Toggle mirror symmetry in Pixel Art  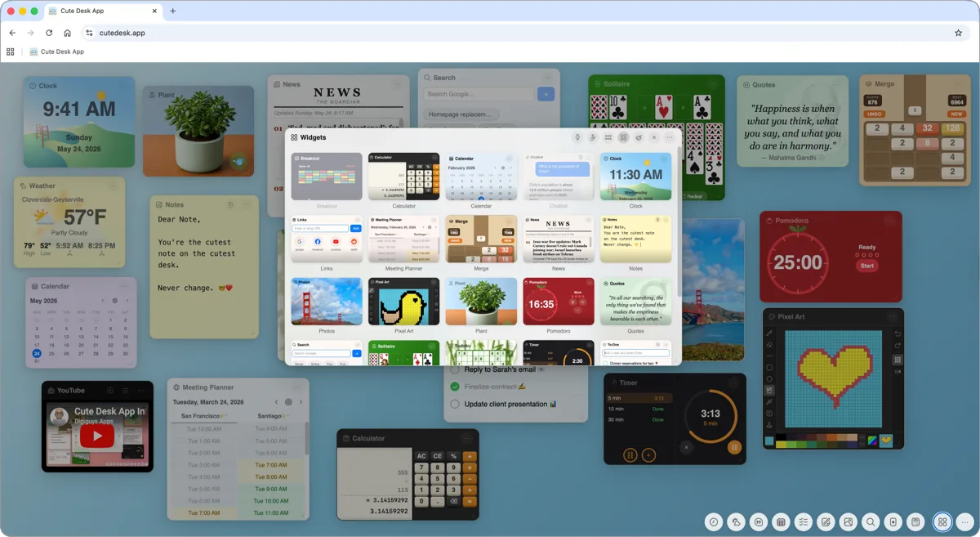[898, 372]
